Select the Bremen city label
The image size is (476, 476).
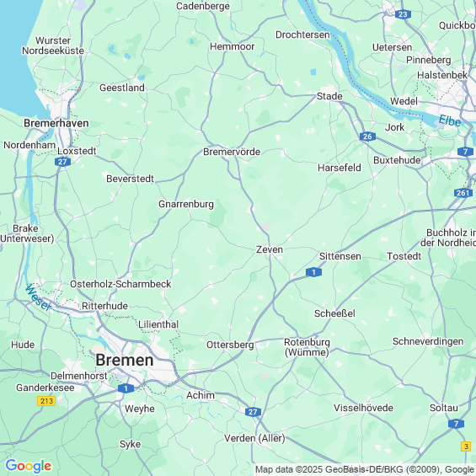[x=125, y=361]
